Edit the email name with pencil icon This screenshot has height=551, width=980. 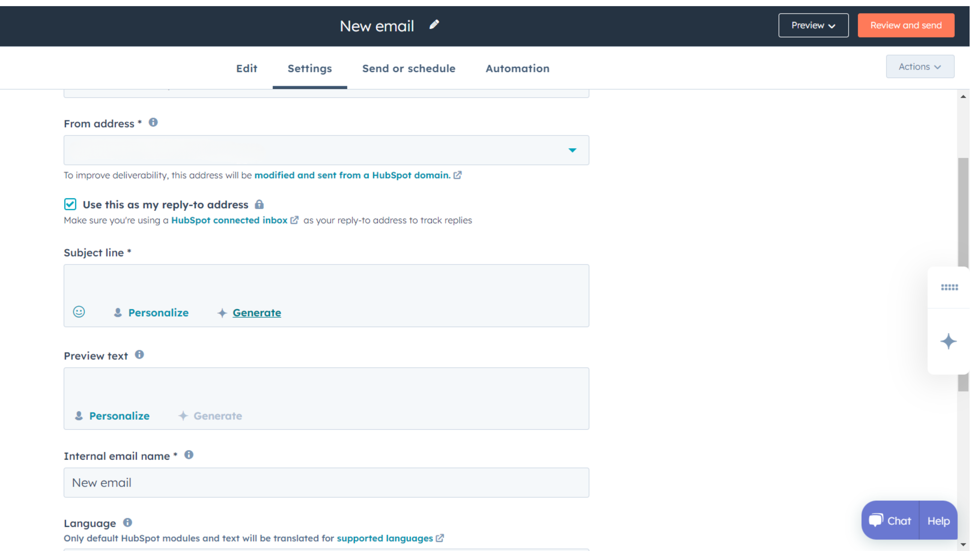[434, 25]
